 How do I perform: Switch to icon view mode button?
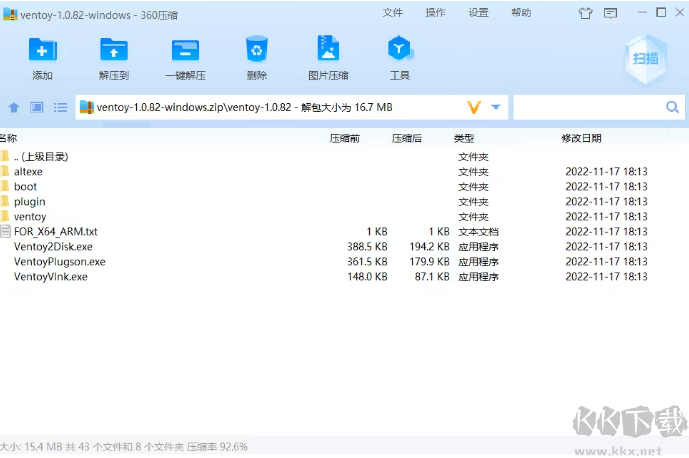36,107
